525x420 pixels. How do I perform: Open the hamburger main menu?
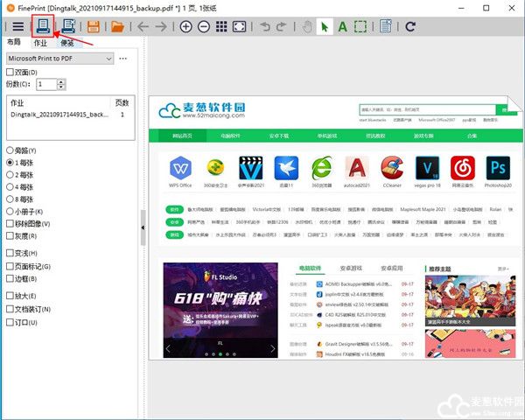pyautogui.click(x=17, y=26)
